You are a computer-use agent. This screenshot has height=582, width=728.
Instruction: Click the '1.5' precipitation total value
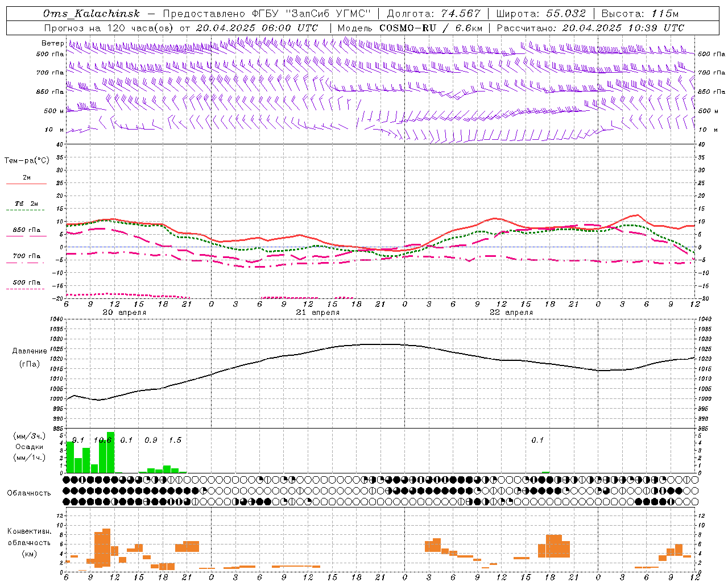pos(175,440)
